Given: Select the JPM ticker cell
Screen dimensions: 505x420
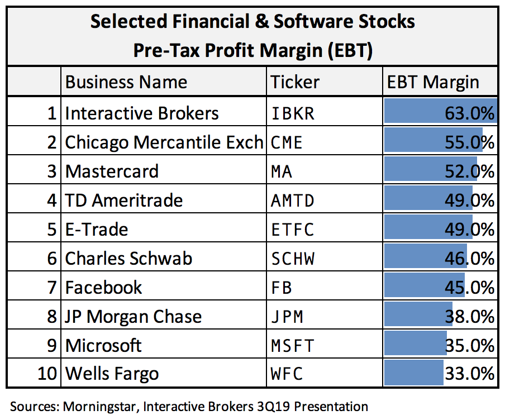Looking at the screenshot, I should tap(325, 314).
